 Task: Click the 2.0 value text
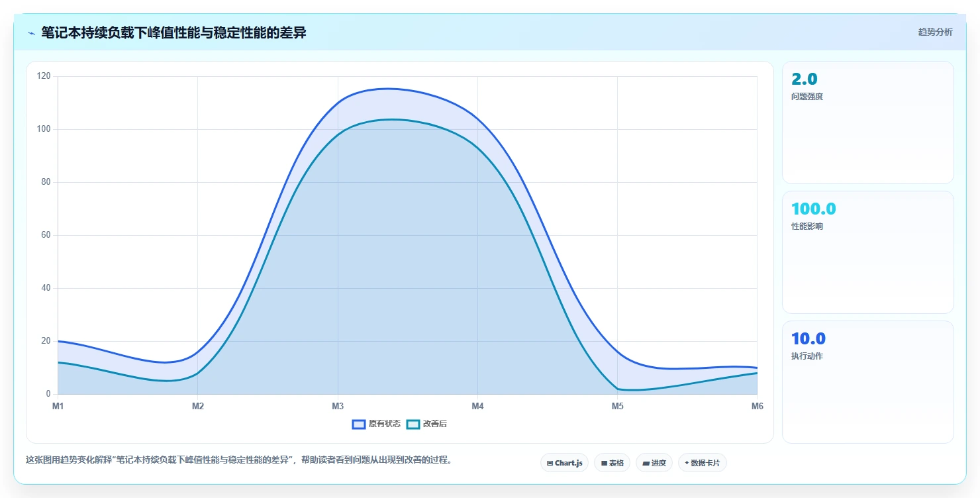coord(805,79)
